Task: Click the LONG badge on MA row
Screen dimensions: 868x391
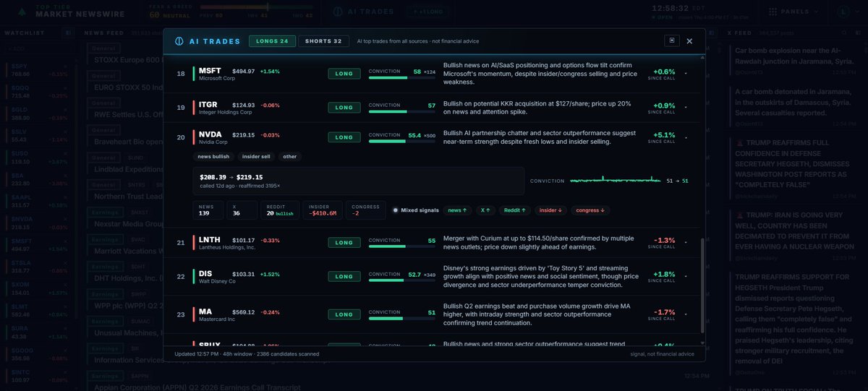Action: click(344, 314)
